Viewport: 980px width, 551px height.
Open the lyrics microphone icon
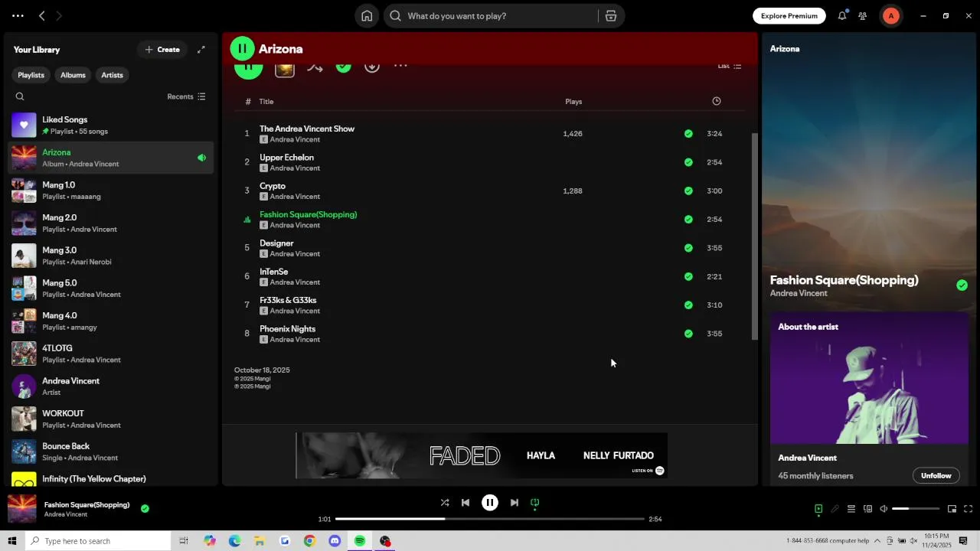pos(835,509)
